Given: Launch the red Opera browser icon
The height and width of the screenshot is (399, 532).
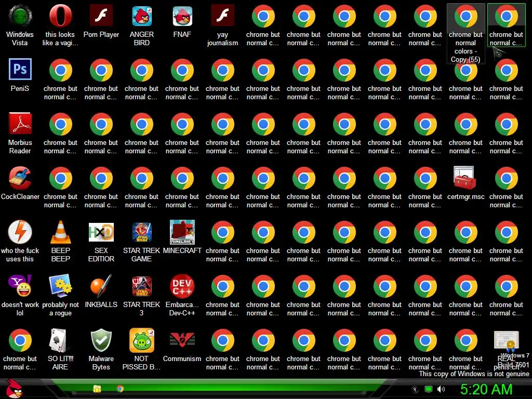Looking at the screenshot, I should 60,16.
